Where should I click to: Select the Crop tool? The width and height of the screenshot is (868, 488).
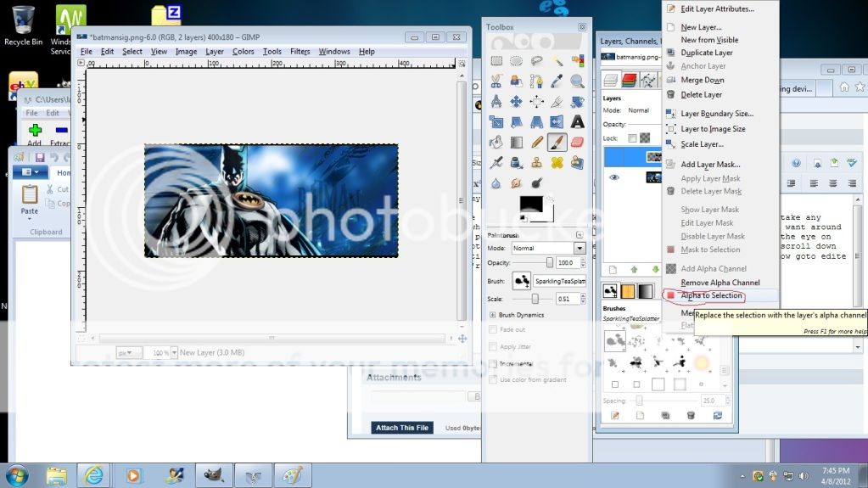(x=557, y=101)
